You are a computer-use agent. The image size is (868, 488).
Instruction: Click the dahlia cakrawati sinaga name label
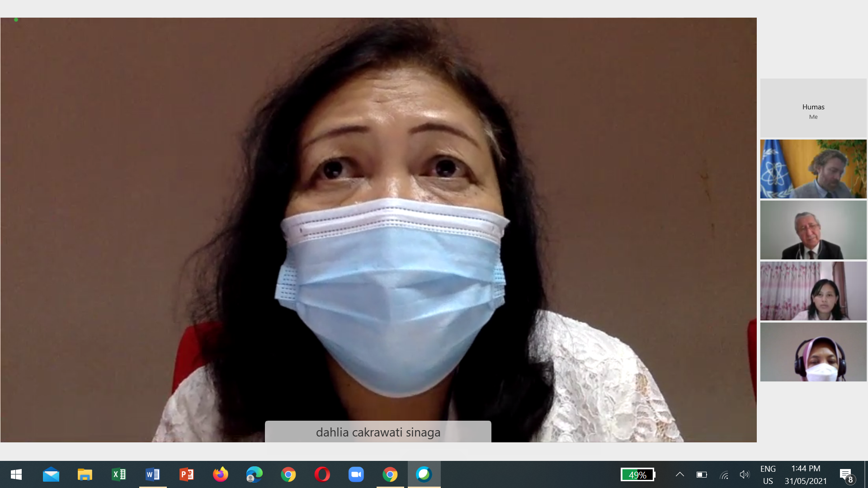point(378,432)
